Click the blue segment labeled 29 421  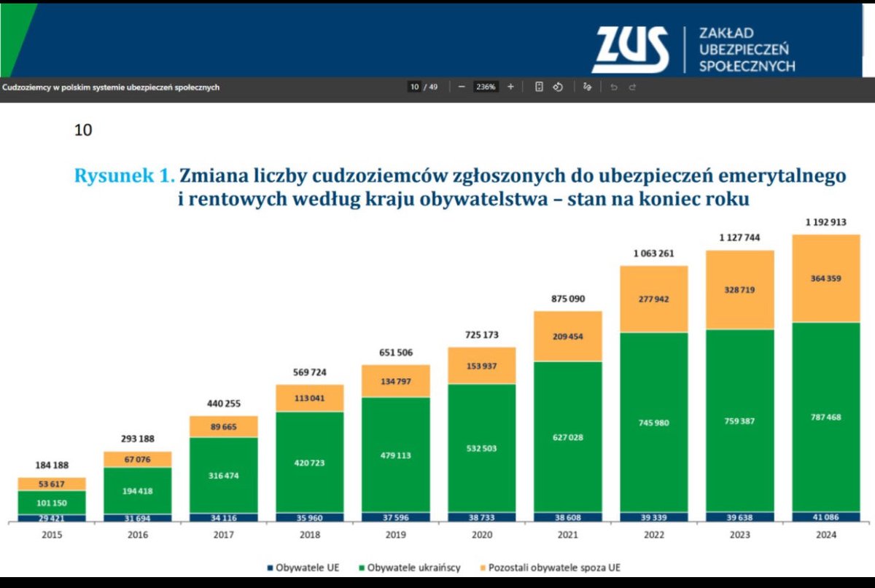click(51, 518)
